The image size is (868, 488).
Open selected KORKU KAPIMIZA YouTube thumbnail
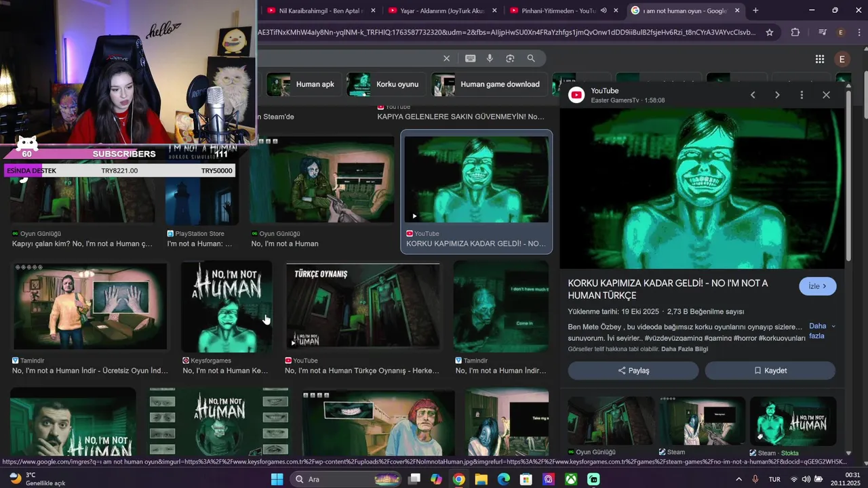(x=477, y=180)
